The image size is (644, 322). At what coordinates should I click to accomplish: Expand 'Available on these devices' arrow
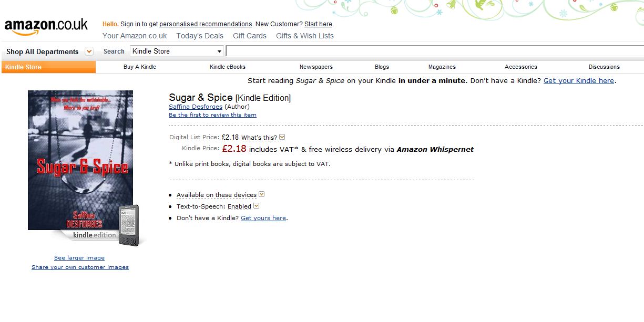[x=262, y=194]
